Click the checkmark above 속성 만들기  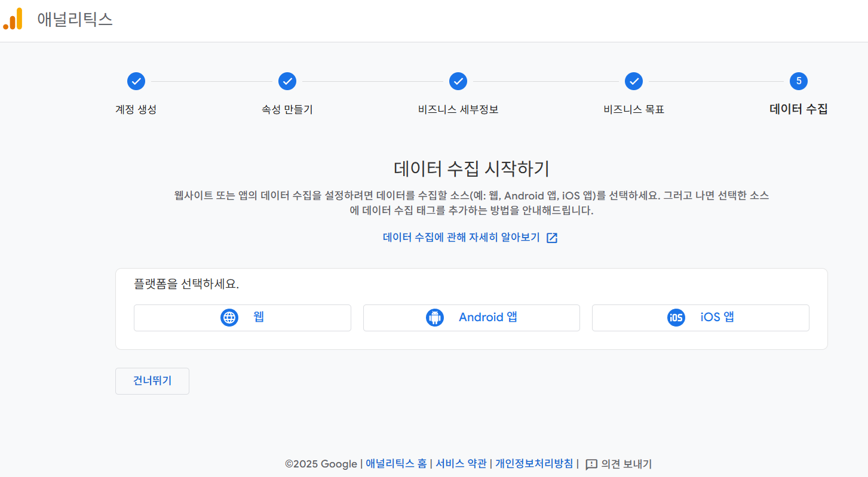point(287,81)
